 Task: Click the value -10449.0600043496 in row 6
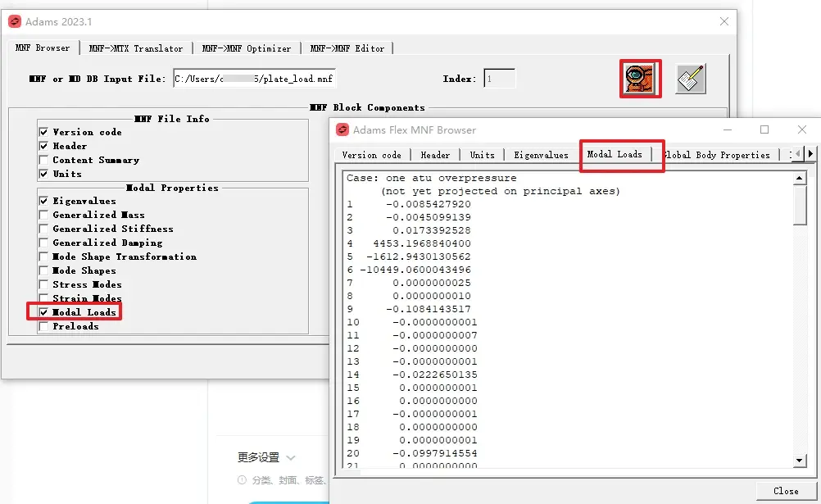(415, 270)
